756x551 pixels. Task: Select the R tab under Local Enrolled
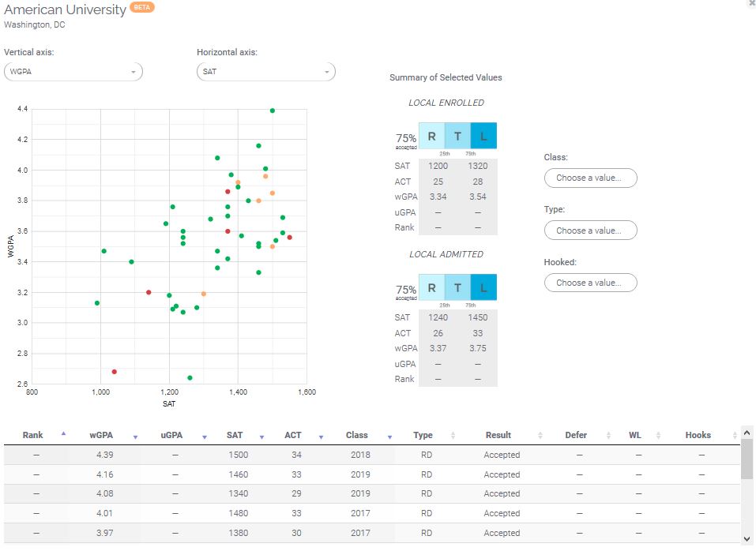[x=431, y=136]
